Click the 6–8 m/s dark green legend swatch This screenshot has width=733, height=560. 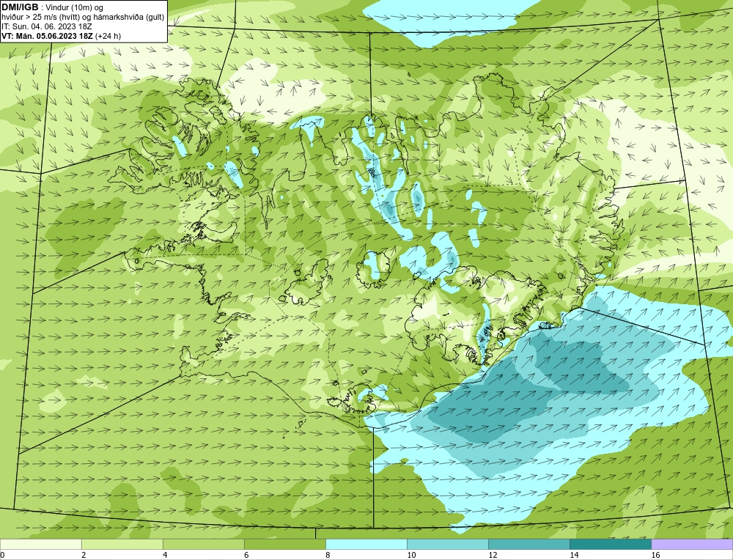coord(284,544)
